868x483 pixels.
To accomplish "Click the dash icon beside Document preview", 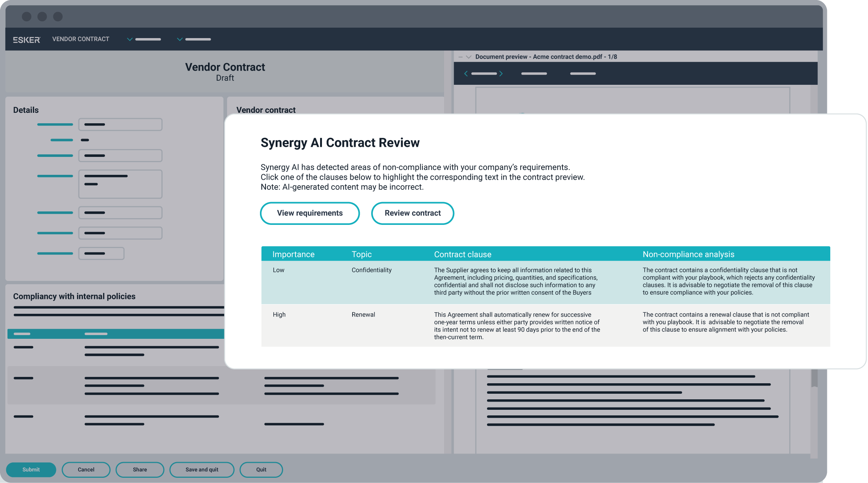I will point(461,57).
